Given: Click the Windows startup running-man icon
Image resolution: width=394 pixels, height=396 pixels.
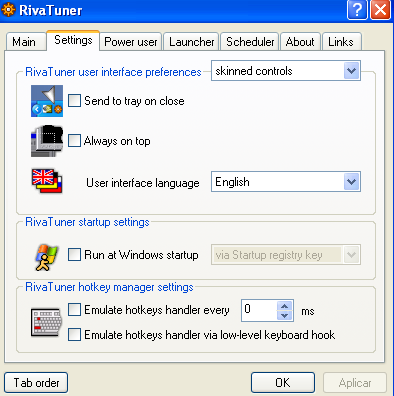Looking at the screenshot, I should point(47,257).
